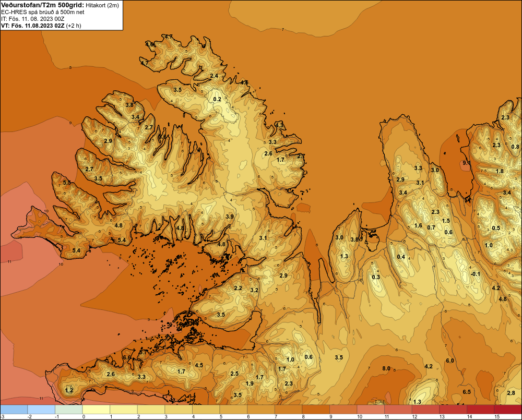Click the title text 'Veðurstofan/T2m 500grid:'
Viewport: 522px width, 420px height.
(x=43, y=5)
